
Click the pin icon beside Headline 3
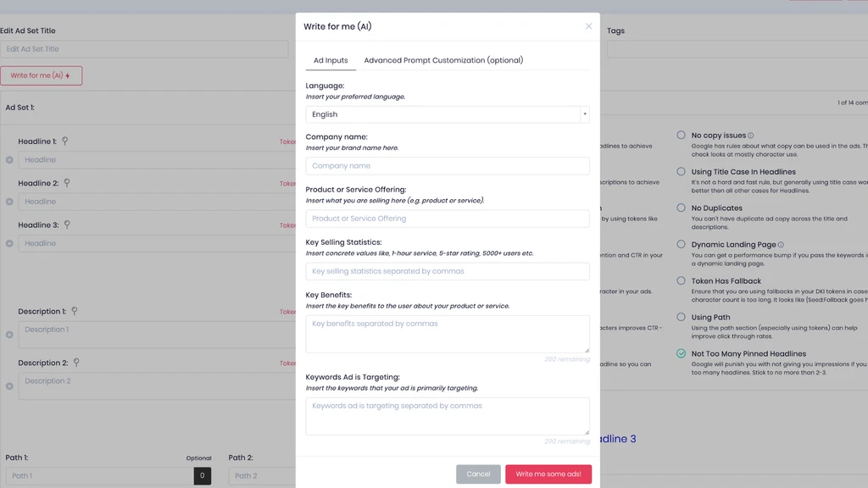pyautogui.click(x=67, y=225)
